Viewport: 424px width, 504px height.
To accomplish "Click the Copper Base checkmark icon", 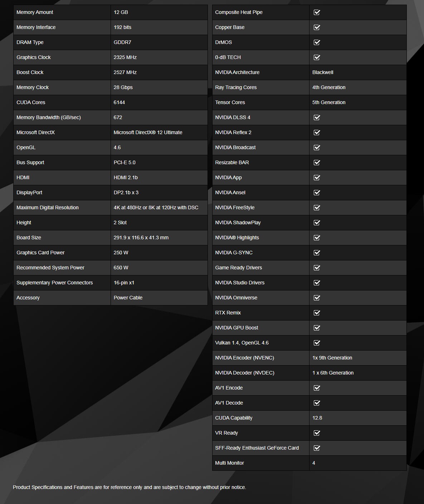I will [x=317, y=27].
